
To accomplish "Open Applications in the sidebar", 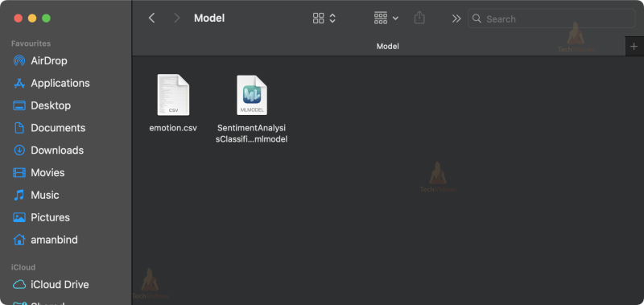I will pyautogui.click(x=60, y=84).
